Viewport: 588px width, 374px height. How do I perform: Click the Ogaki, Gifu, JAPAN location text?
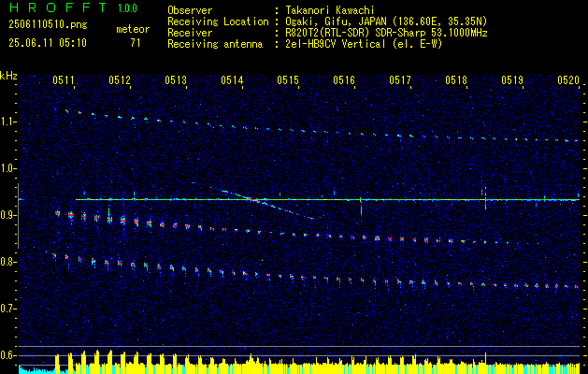tap(386, 22)
